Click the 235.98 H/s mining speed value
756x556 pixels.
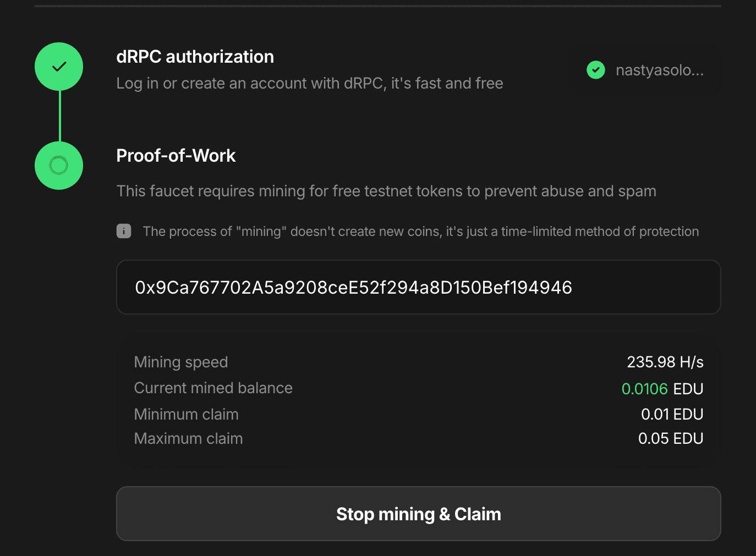[665, 362]
